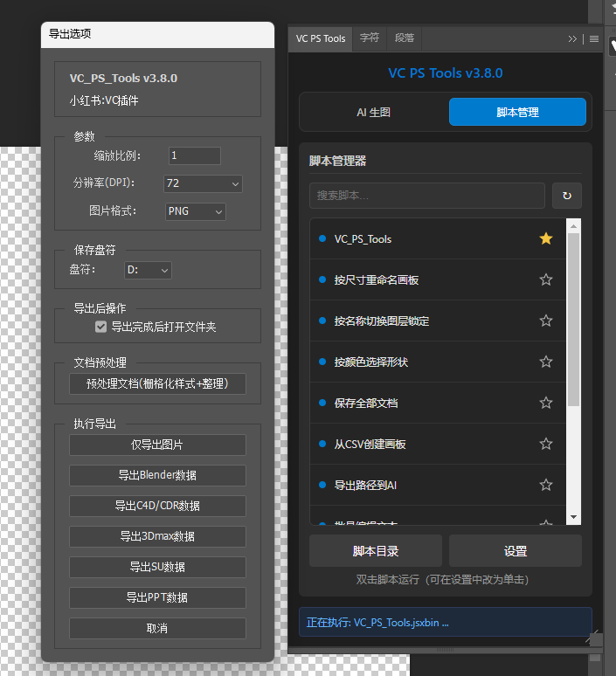Favorite the 按尺寸重命名画板 script star
Image resolution: width=616 pixels, height=676 pixels.
(546, 279)
